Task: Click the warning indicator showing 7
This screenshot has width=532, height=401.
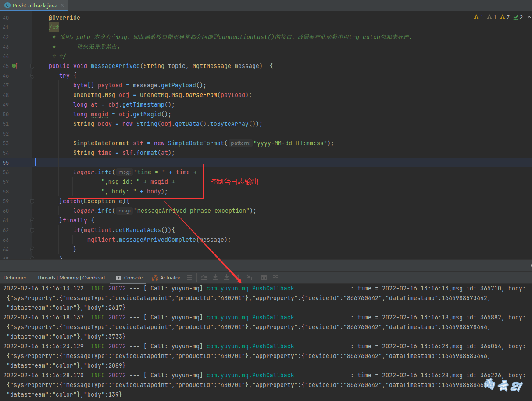Action: coord(505,18)
